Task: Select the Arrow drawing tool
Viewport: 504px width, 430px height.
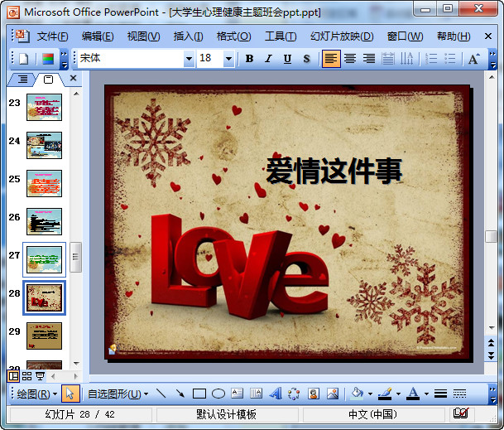Action: [x=180, y=394]
